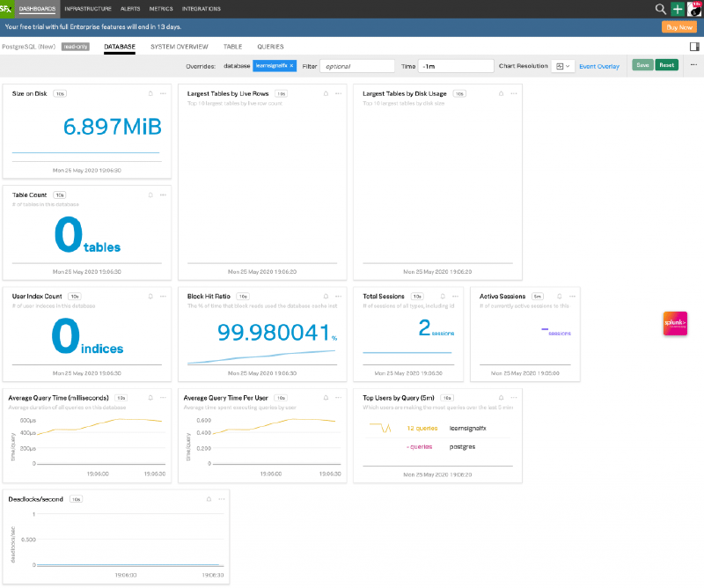
Task: Switch to the Table tab
Action: (x=232, y=47)
